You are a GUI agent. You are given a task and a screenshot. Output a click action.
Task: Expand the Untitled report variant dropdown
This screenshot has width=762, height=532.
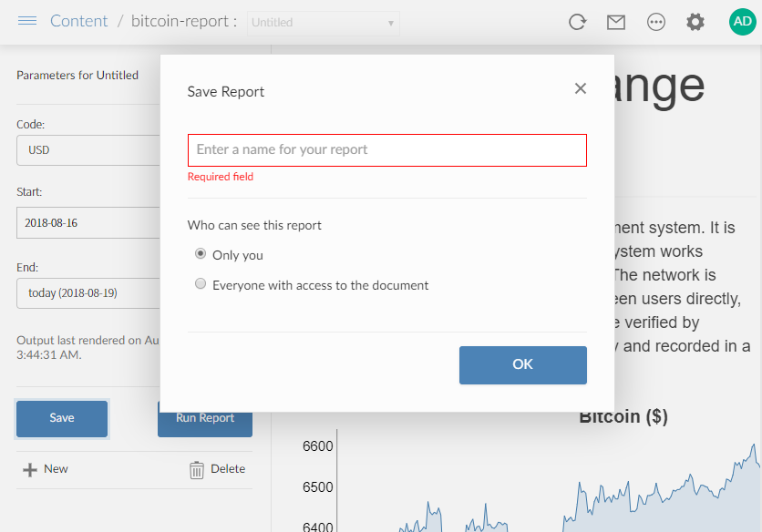click(x=323, y=23)
